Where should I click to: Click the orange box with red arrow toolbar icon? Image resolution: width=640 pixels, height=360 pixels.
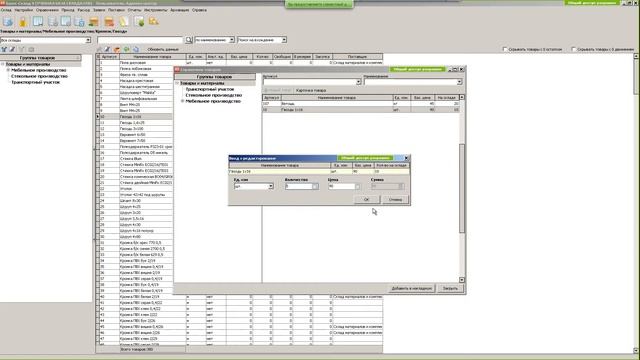coord(109,22)
